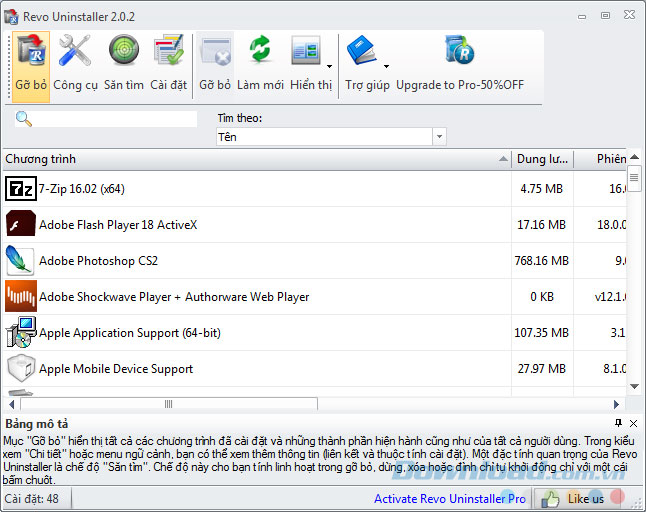Click the vertical scrollbar down arrow
The image size is (646, 512).
point(634,386)
